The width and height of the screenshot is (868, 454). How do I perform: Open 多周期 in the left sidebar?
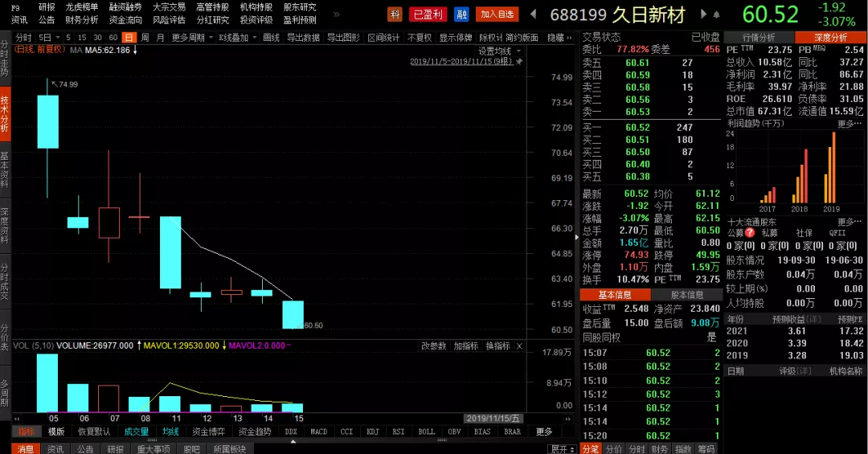pos(5,393)
